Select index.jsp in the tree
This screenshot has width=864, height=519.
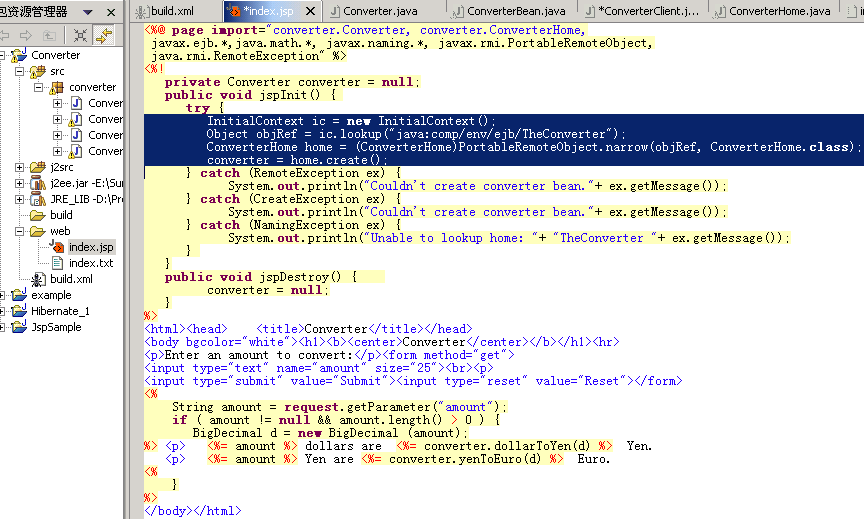point(91,247)
